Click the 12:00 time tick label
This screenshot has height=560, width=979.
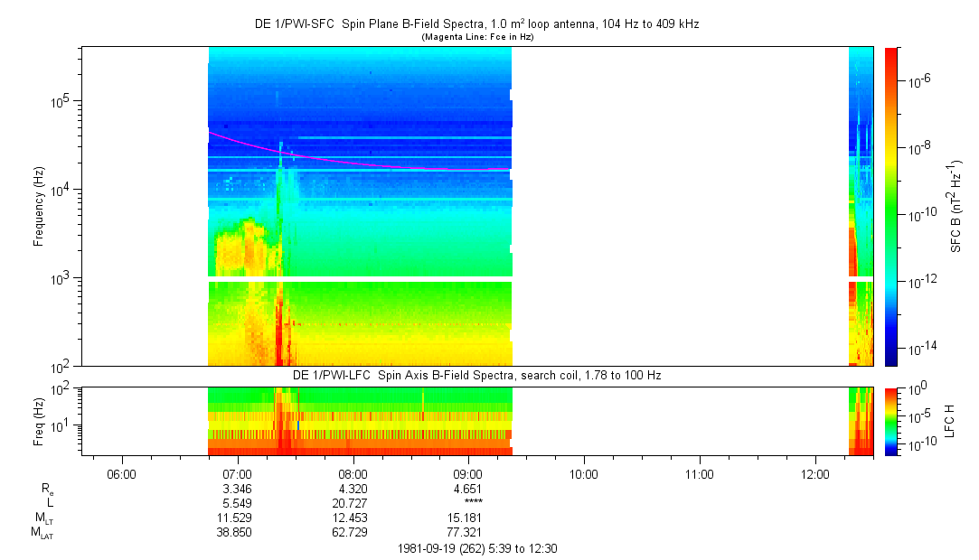[815, 473]
